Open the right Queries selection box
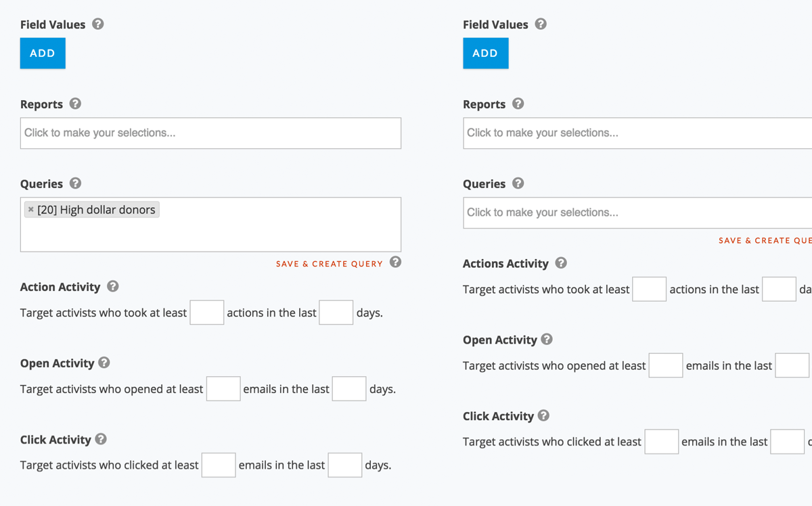Viewport: 812px width, 506px height. pyautogui.click(x=636, y=212)
